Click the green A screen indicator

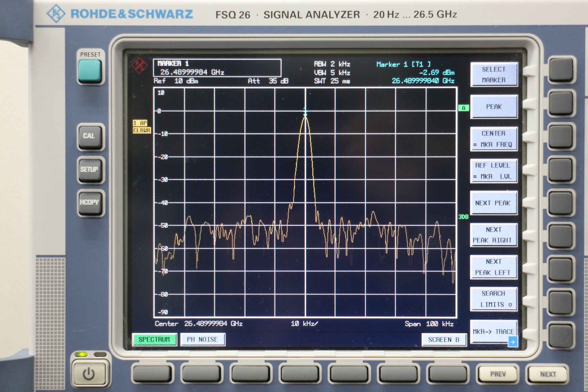[x=463, y=108]
